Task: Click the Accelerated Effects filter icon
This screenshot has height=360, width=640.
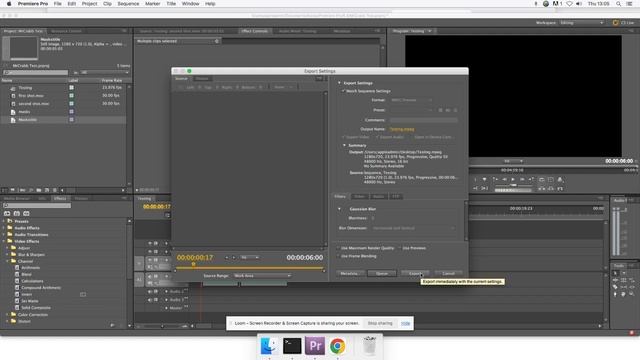Action: (x=7, y=213)
